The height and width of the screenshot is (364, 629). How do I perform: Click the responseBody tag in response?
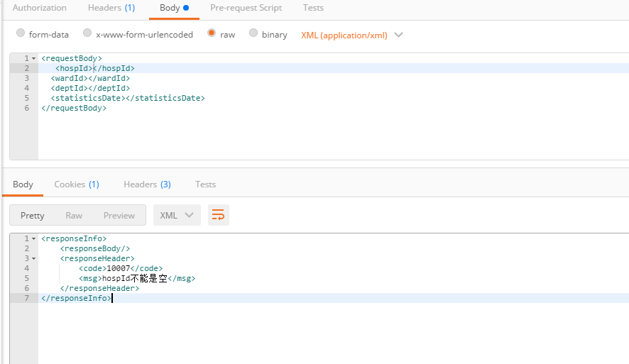(95, 248)
